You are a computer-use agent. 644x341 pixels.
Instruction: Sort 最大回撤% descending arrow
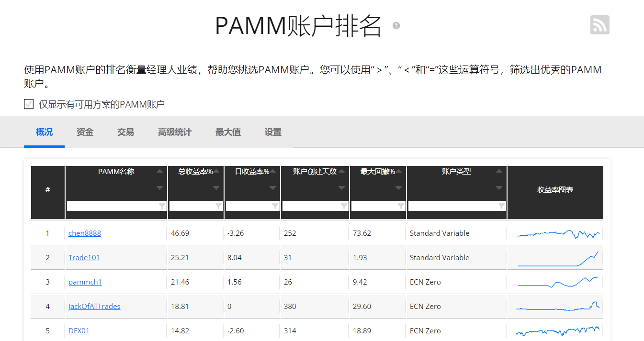pos(398,188)
